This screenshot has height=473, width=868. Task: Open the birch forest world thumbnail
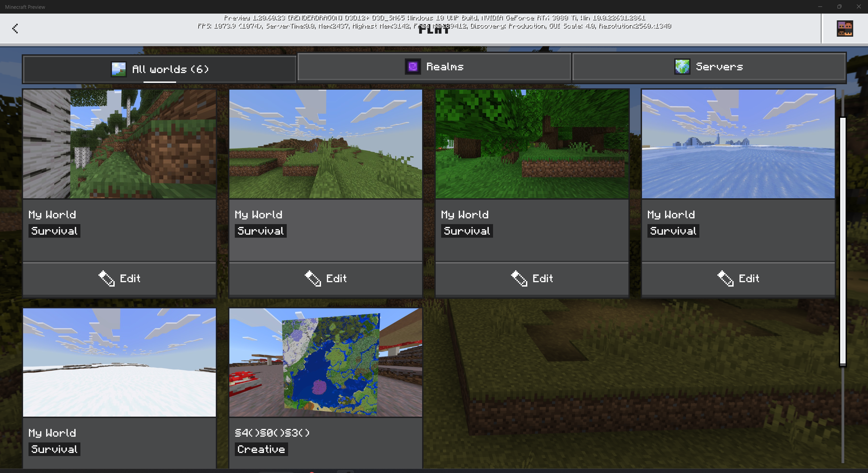pyautogui.click(x=119, y=144)
